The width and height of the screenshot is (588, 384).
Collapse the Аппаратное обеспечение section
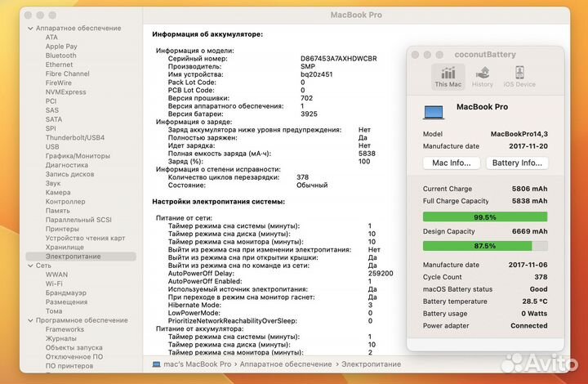29,28
